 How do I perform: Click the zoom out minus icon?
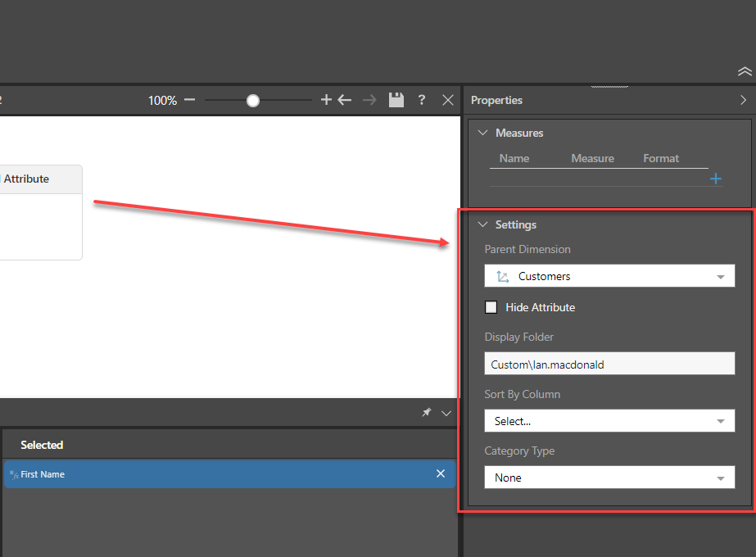tap(190, 100)
